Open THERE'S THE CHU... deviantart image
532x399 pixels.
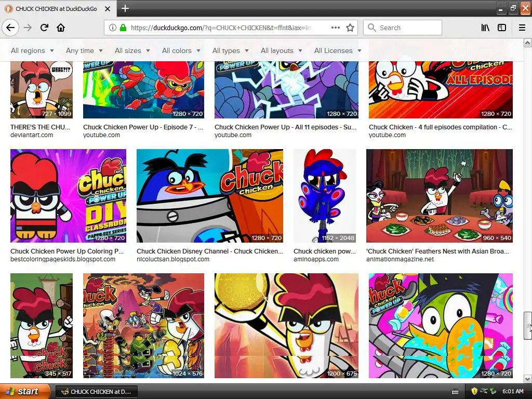click(x=42, y=90)
